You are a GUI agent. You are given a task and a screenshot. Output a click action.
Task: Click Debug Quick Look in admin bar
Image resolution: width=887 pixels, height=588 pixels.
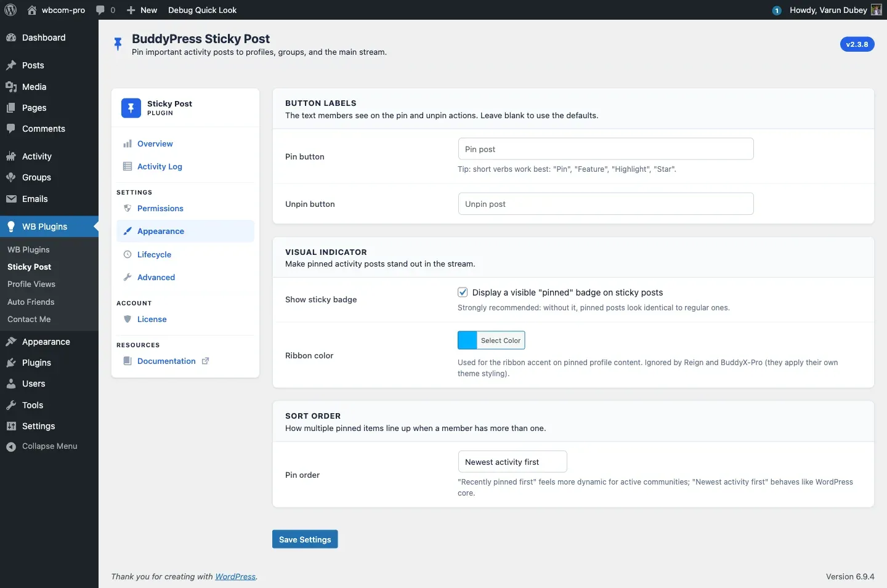click(202, 10)
